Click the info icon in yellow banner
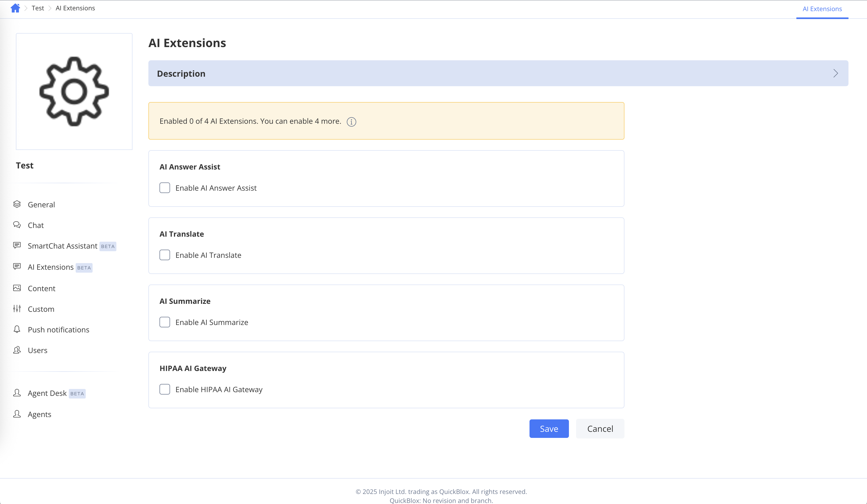The width and height of the screenshot is (867, 504). pyautogui.click(x=351, y=122)
